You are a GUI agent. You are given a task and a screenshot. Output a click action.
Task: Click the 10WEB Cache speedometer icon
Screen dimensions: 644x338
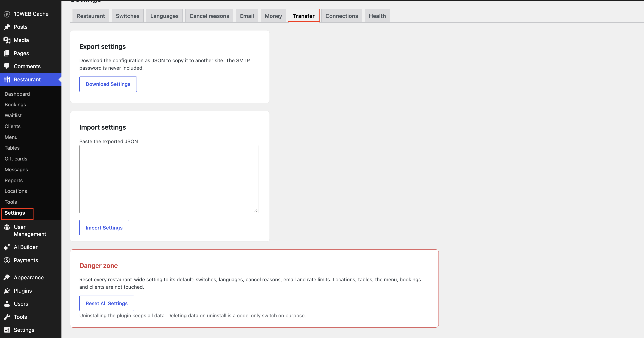pos(7,14)
